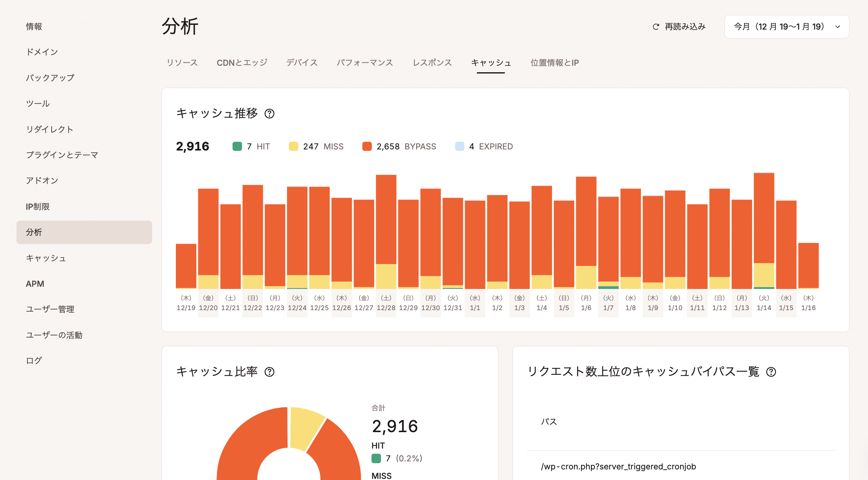The image size is (868, 480).
Task: Click the 再読み込み button label
Action: point(685,27)
